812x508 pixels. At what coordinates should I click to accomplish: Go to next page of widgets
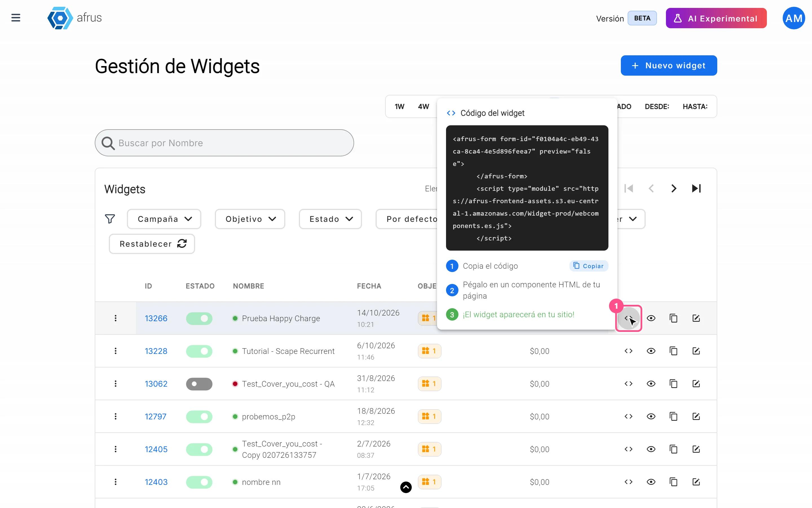tap(673, 189)
